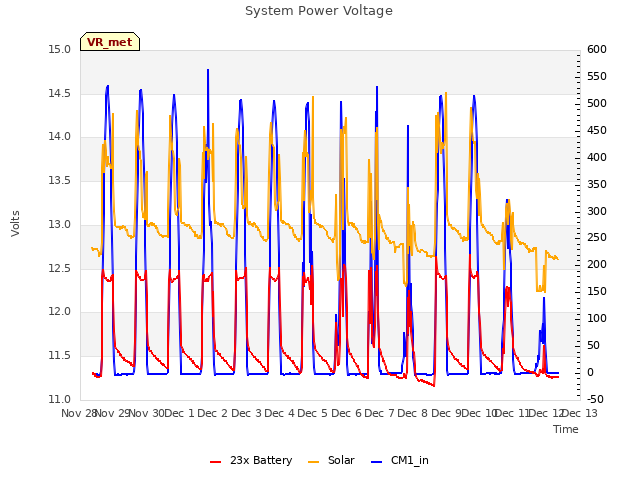Click the Dec 13 date label

[x=580, y=413]
